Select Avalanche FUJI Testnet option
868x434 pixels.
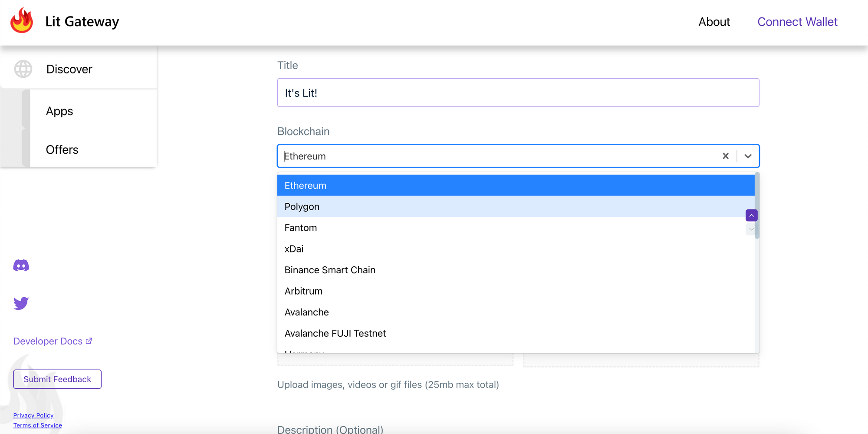[516, 334]
